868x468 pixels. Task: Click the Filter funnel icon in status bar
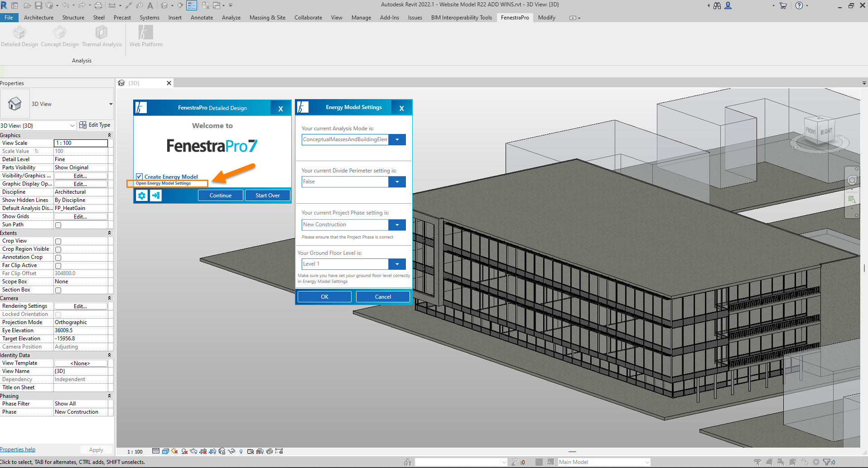827,462
